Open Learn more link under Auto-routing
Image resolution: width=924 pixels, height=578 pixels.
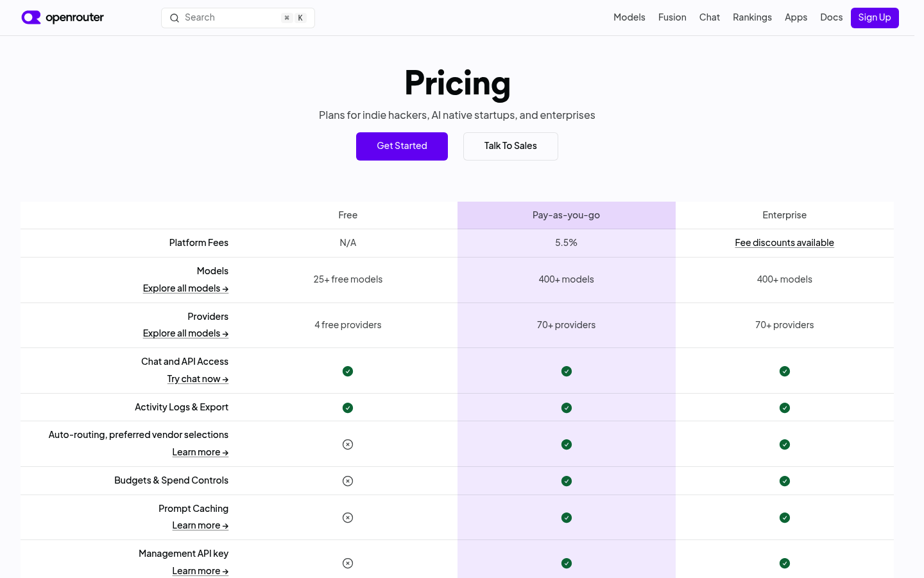point(200,452)
